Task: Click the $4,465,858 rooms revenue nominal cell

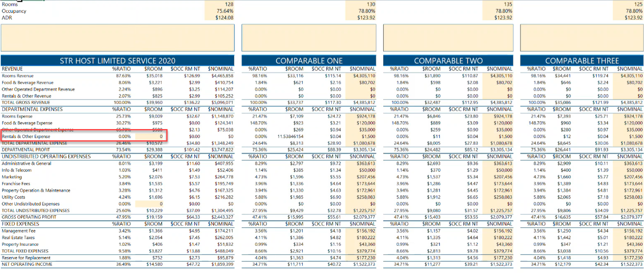Action: click(222, 76)
